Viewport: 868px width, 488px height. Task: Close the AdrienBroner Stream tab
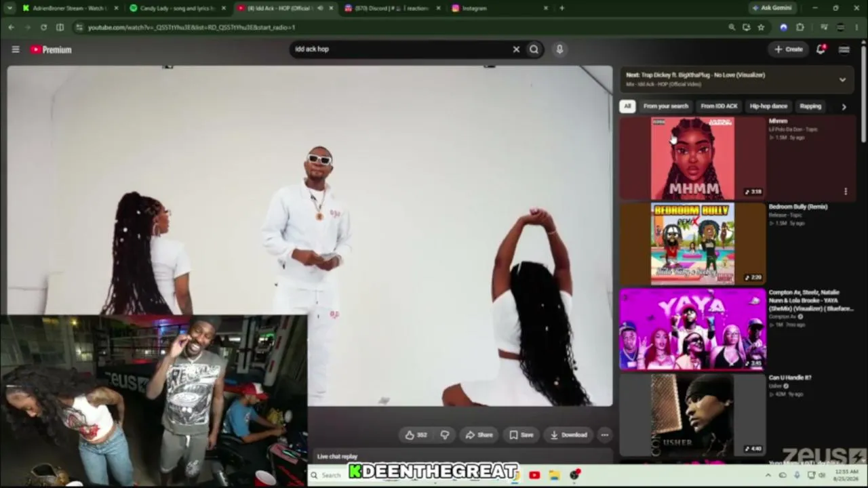116,8
